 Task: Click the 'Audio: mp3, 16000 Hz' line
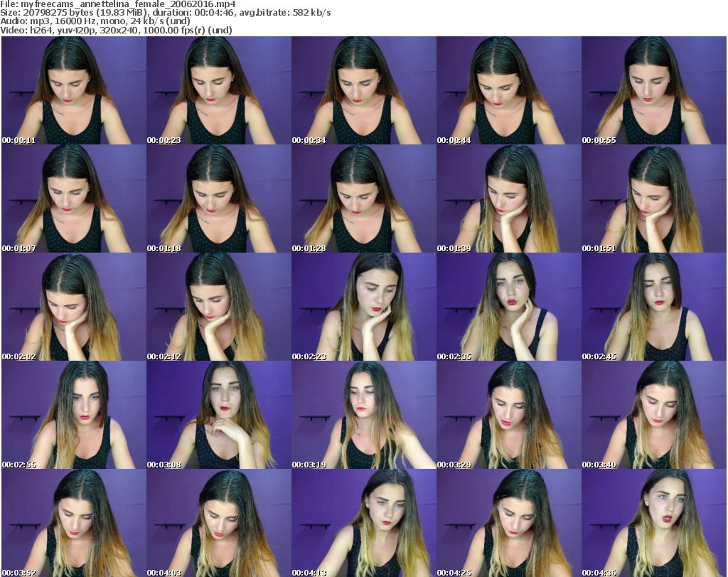[x=95, y=21]
